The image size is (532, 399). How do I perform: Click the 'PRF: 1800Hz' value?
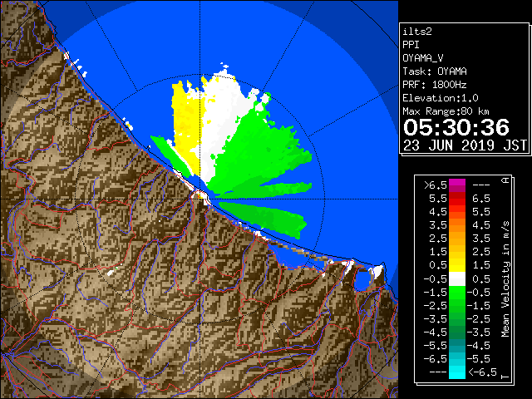[x=435, y=85]
